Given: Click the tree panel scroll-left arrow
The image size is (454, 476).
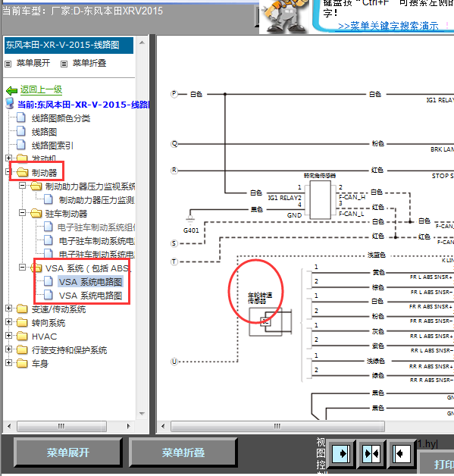Looking at the screenshot, I should coord(9,426).
